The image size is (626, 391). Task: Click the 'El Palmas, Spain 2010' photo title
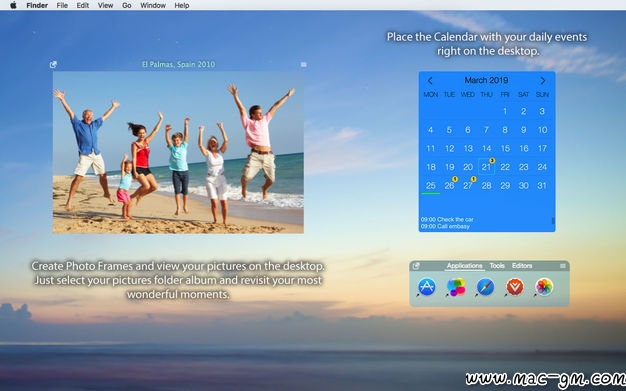pyautogui.click(x=178, y=64)
